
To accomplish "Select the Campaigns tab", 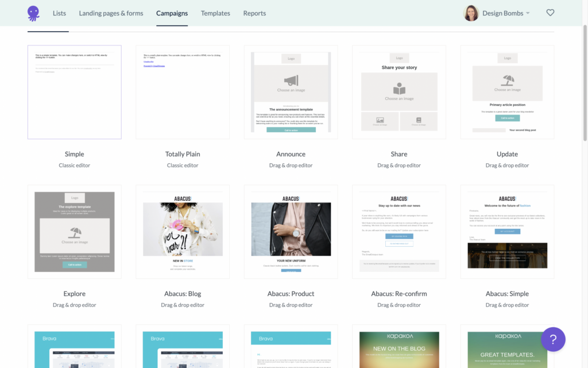I will [x=172, y=13].
